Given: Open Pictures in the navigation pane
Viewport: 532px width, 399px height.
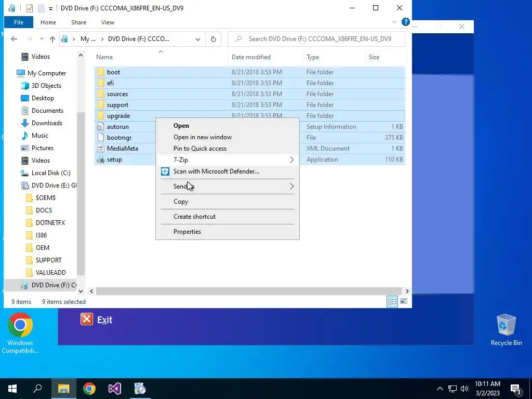Looking at the screenshot, I should 43,148.
